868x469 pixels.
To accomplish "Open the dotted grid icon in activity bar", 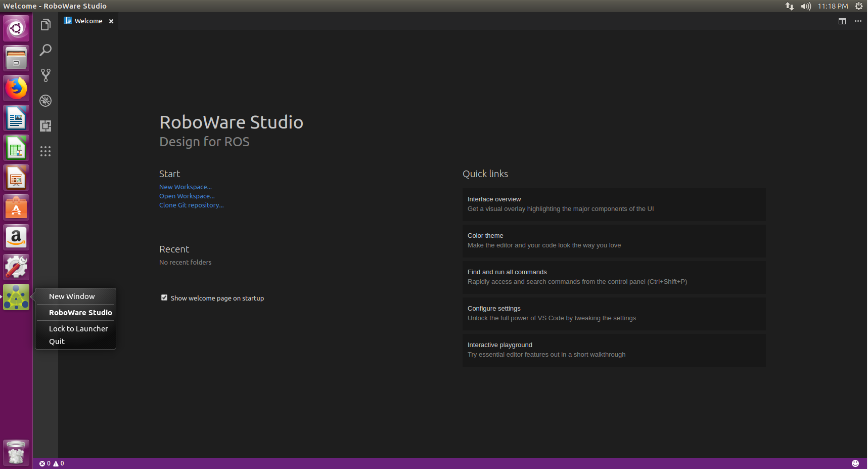I will point(45,151).
